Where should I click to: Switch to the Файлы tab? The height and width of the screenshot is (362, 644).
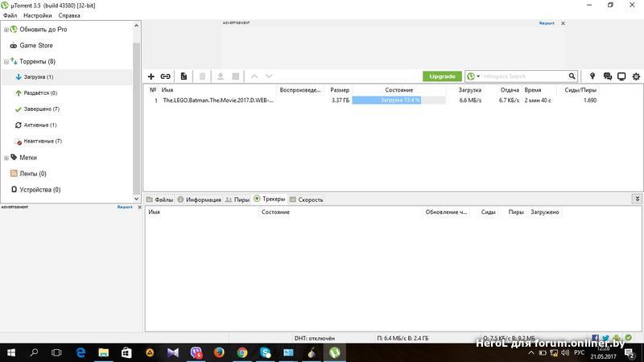pyautogui.click(x=159, y=200)
